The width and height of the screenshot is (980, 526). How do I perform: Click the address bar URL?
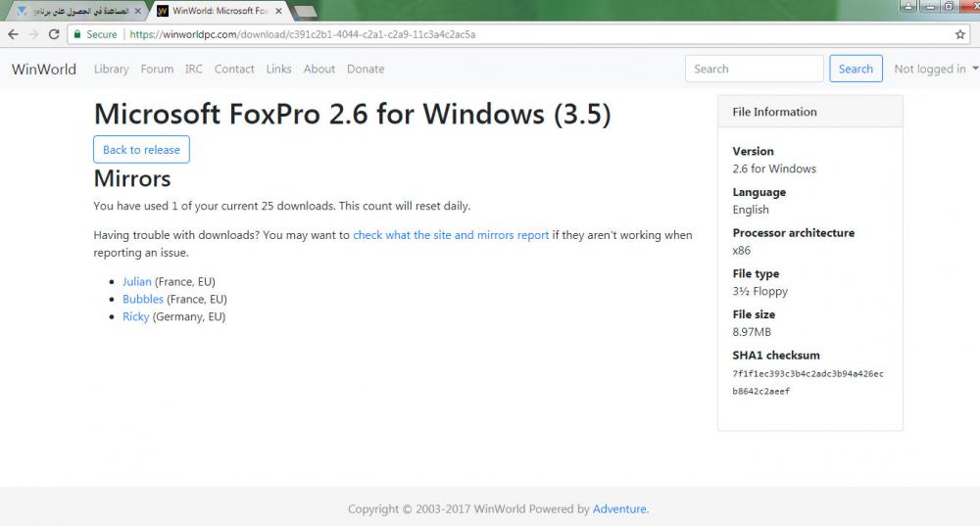[303, 34]
